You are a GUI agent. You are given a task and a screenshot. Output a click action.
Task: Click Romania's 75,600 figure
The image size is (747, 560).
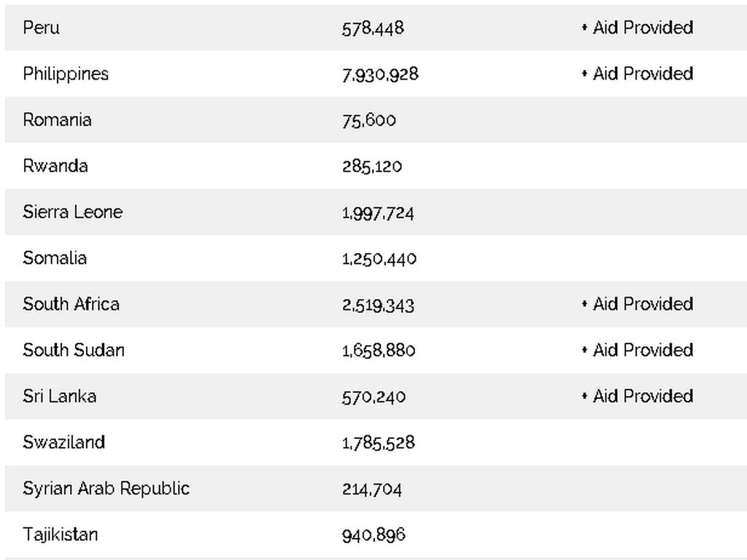369,120
